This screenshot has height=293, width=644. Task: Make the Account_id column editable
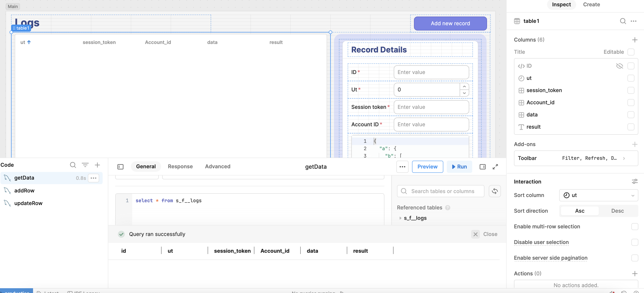631,103
